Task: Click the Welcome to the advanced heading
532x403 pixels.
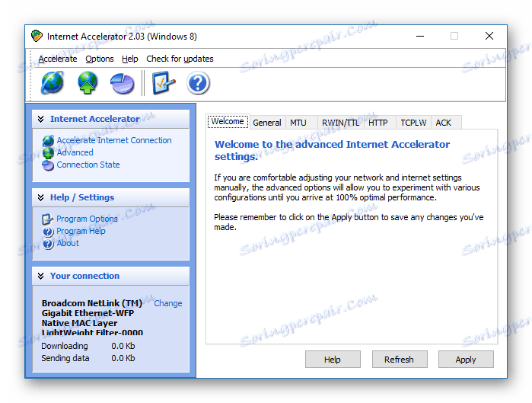Action: (x=333, y=150)
